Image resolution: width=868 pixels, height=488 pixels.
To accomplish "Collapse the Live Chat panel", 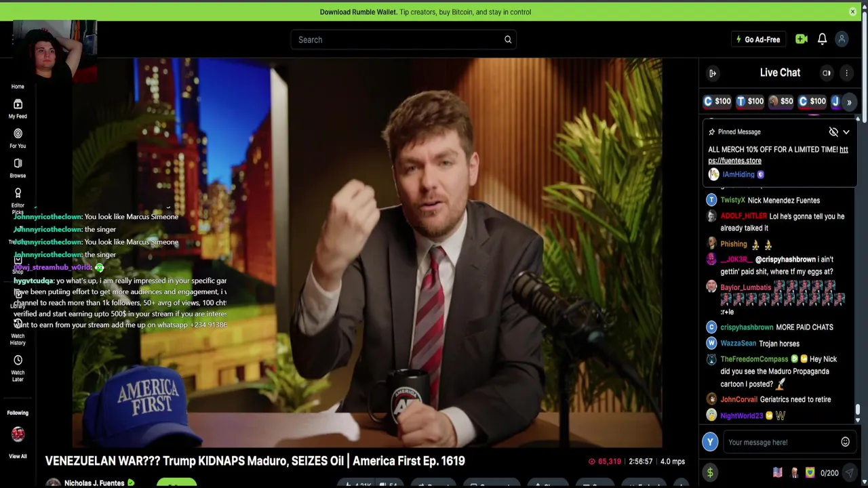I will point(713,73).
